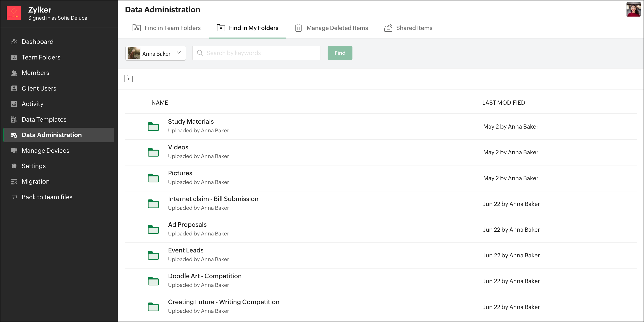The image size is (644, 322).
Task: Click the Data Templates document icon
Action: 14,120
